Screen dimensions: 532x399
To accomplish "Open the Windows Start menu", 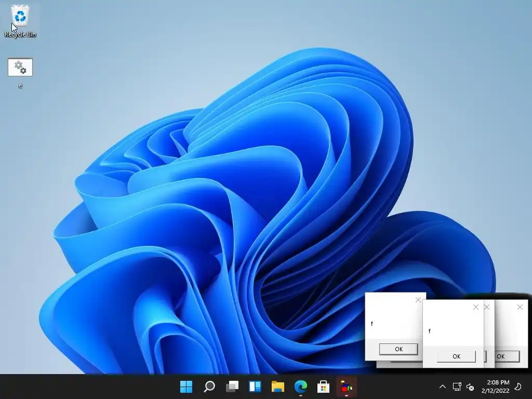I will [x=186, y=387].
